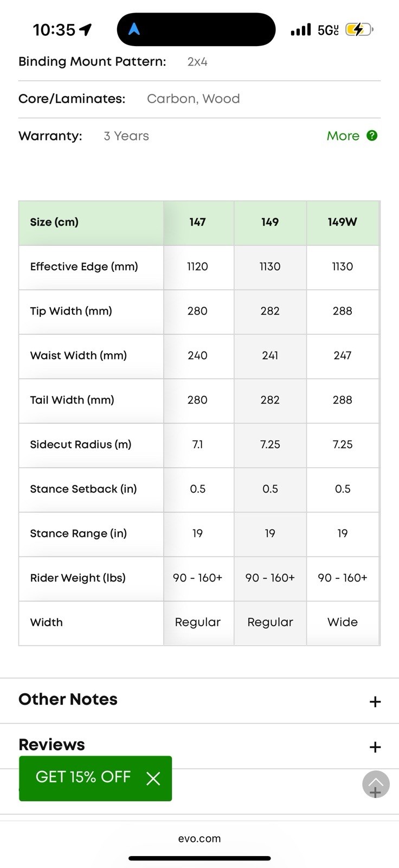The image size is (399, 868).
Task: Open the Reviews heading
Action: point(52,744)
